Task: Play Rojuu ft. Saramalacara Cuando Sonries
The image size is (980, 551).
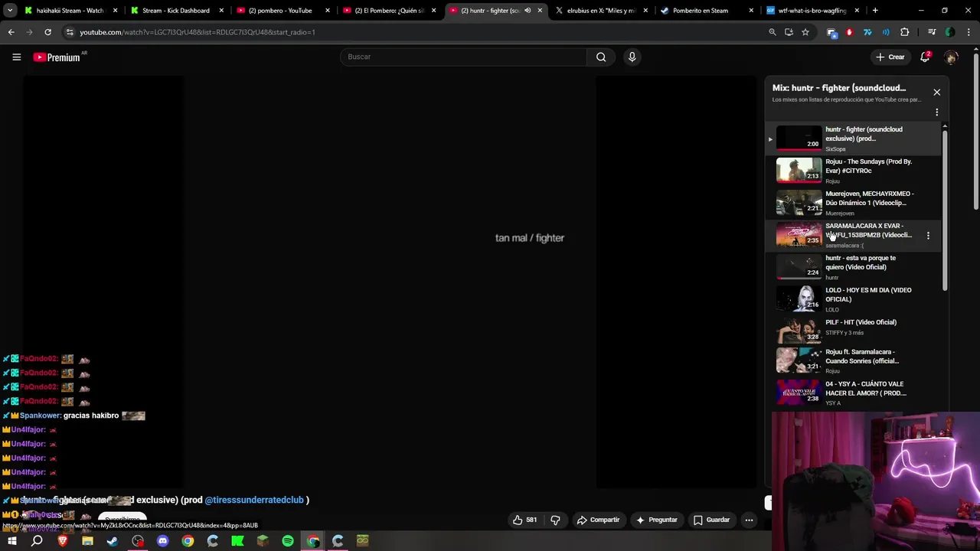Action: 854,360
